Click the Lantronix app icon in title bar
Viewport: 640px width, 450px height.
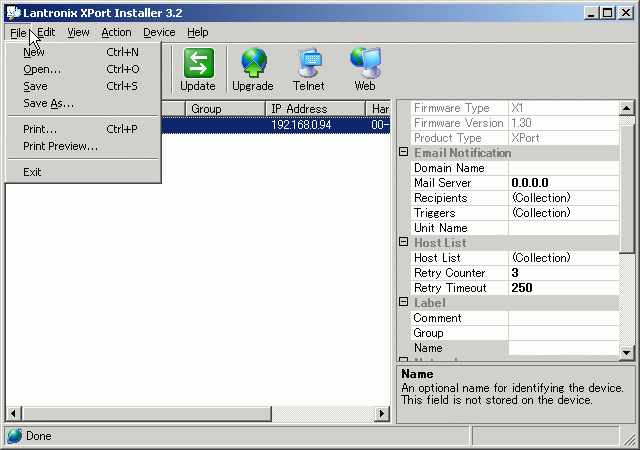pyautogui.click(x=13, y=13)
